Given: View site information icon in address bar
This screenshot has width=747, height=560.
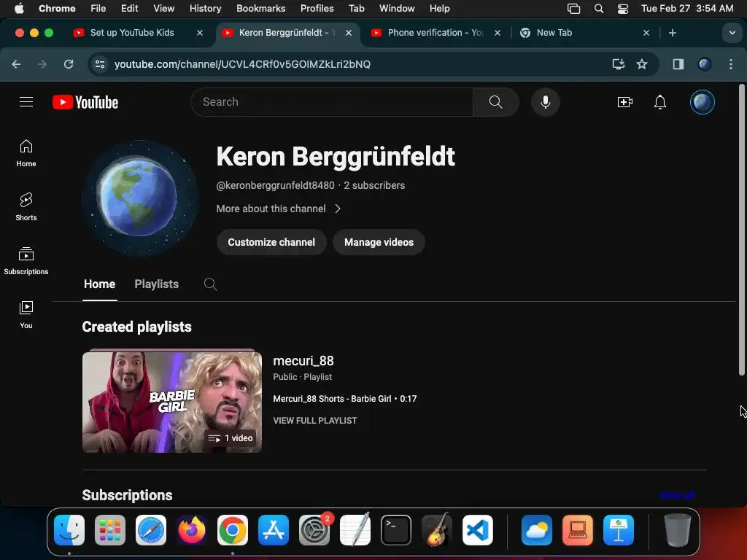Looking at the screenshot, I should pos(99,64).
